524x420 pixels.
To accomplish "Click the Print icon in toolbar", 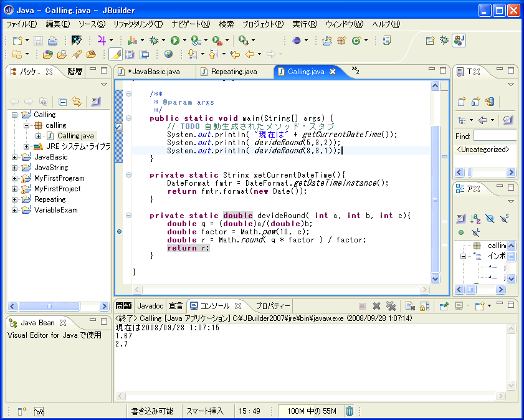I will tap(53, 41).
